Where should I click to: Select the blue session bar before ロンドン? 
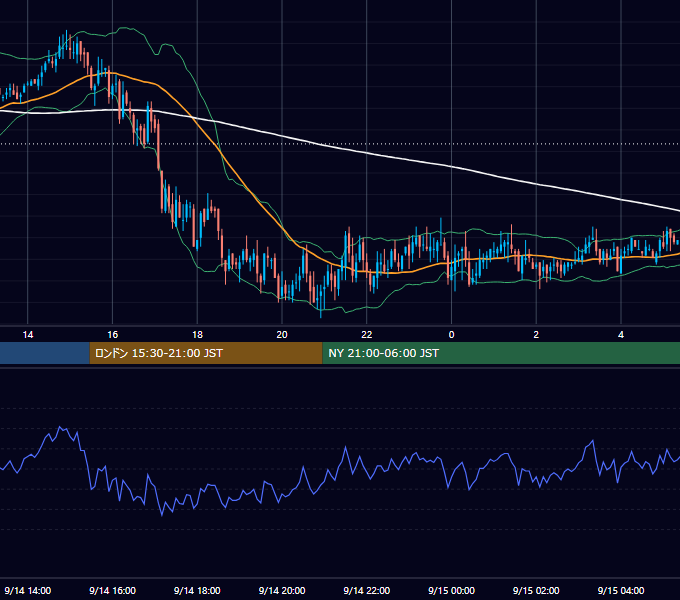pyautogui.click(x=45, y=353)
